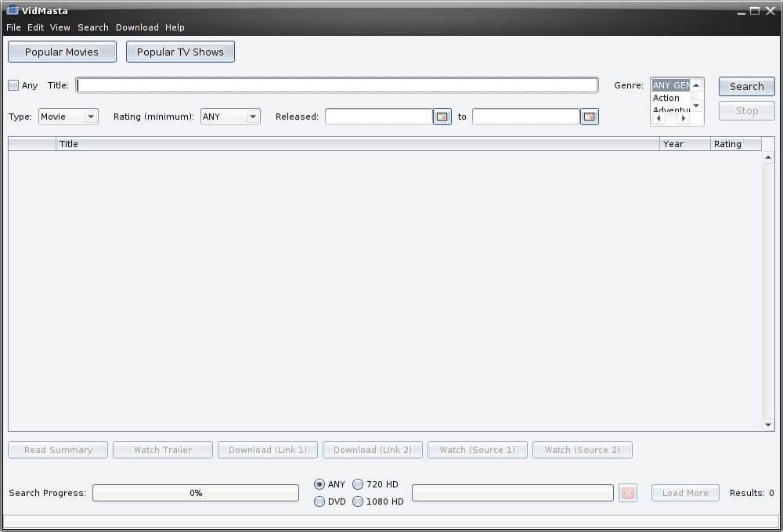Expand the Type dropdown

pyautogui.click(x=91, y=117)
